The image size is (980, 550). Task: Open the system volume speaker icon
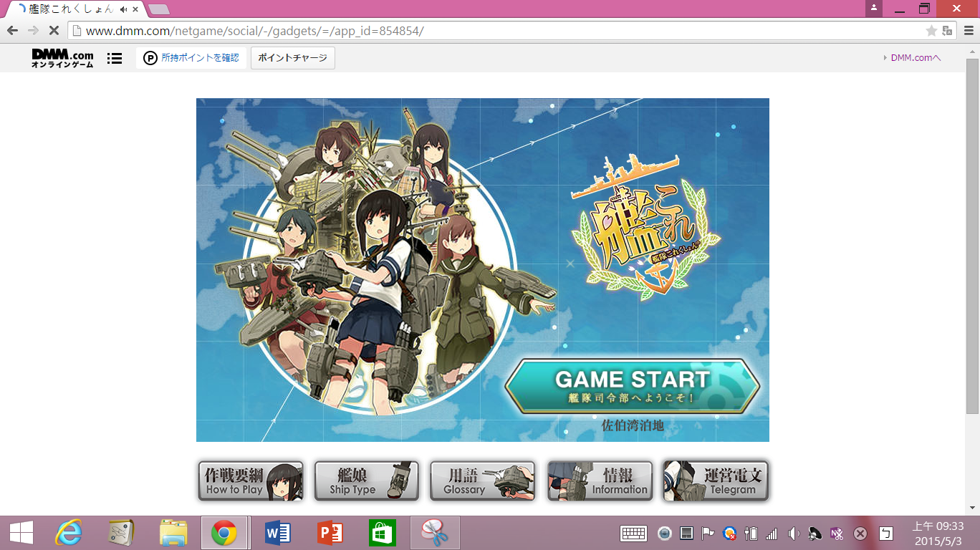point(793,534)
